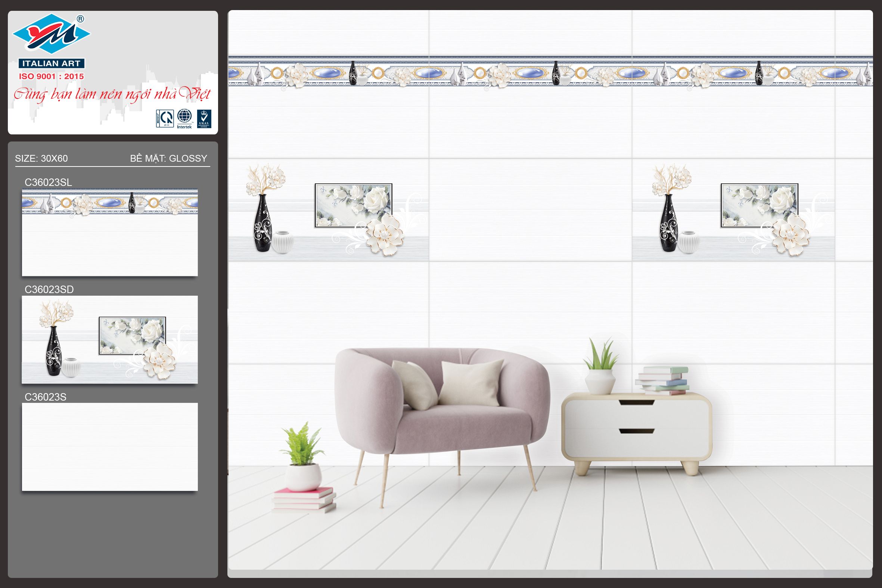Select the C36023SD decor tile thumbnail
Screen dimensions: 882x588
[x=109, y=340]
